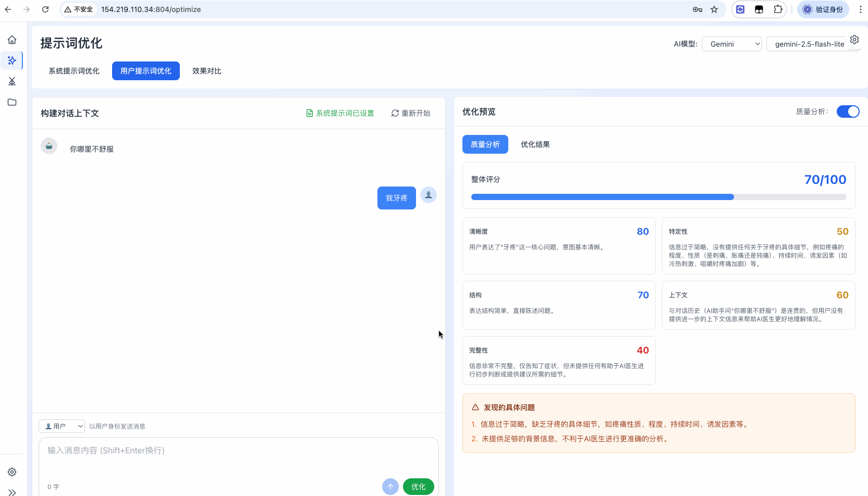
Task: Select the 质量分析 preview tab
Action: pyautogui.click(x=485, y=144)
